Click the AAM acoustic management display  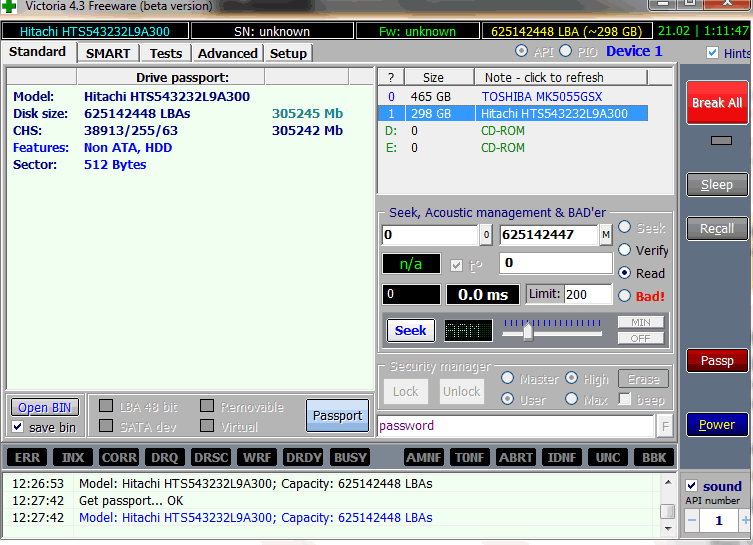[468, 330]
